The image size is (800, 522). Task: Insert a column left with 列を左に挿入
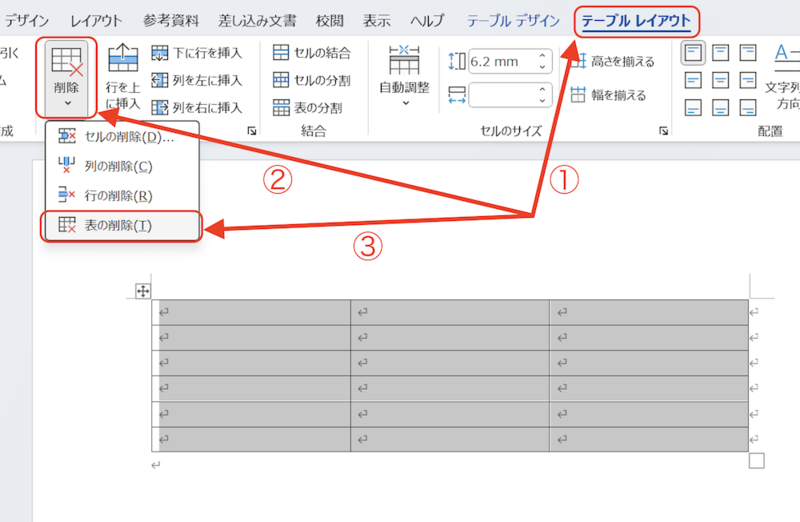(197, 80)
